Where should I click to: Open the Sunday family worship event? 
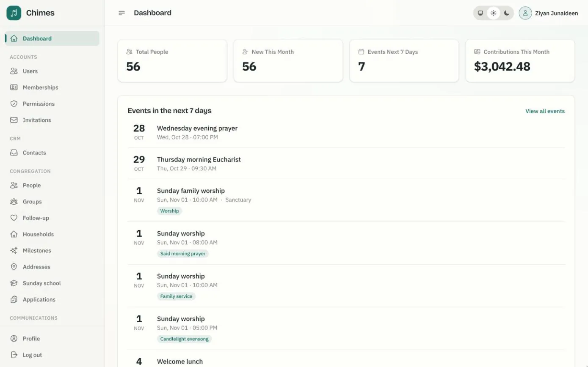pos(191,191)
